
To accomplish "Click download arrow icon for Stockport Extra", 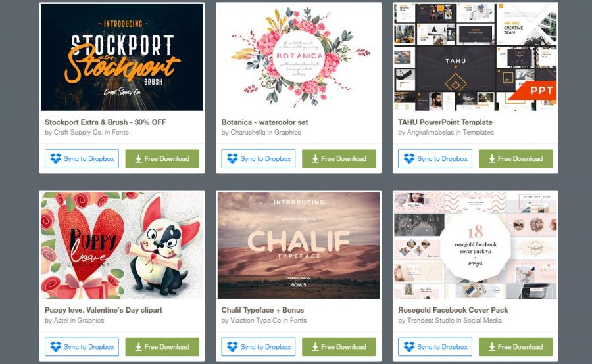I will pyautogui.click(x=139, y=159).
